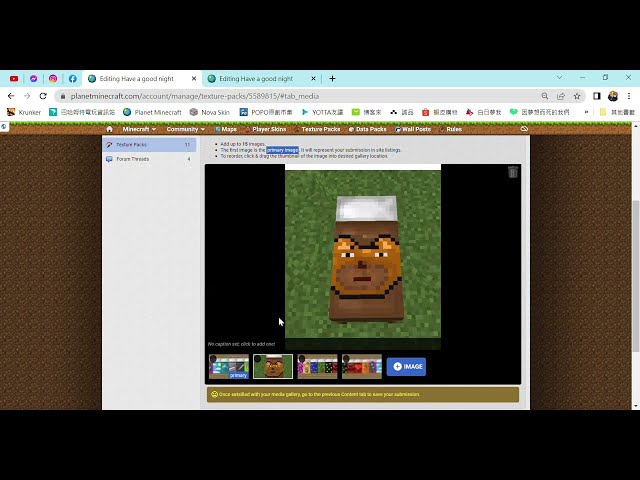640x480 pixels.
Task: Select the third gallery thumbnail
Action: tap(318, 367)
